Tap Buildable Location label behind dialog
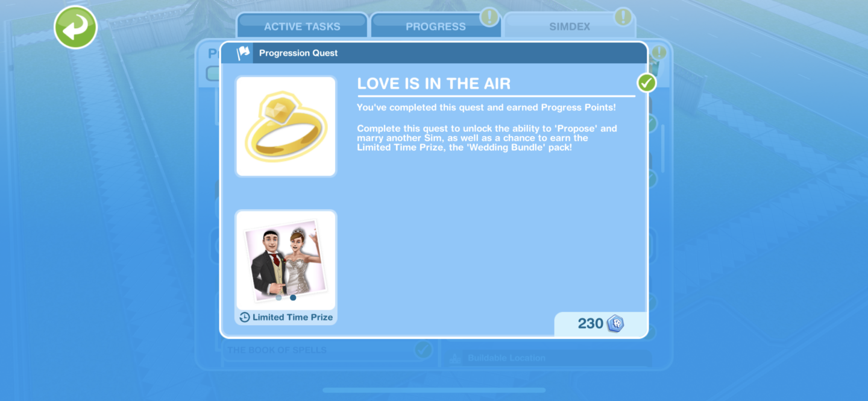868x401 pixels. 506,358
